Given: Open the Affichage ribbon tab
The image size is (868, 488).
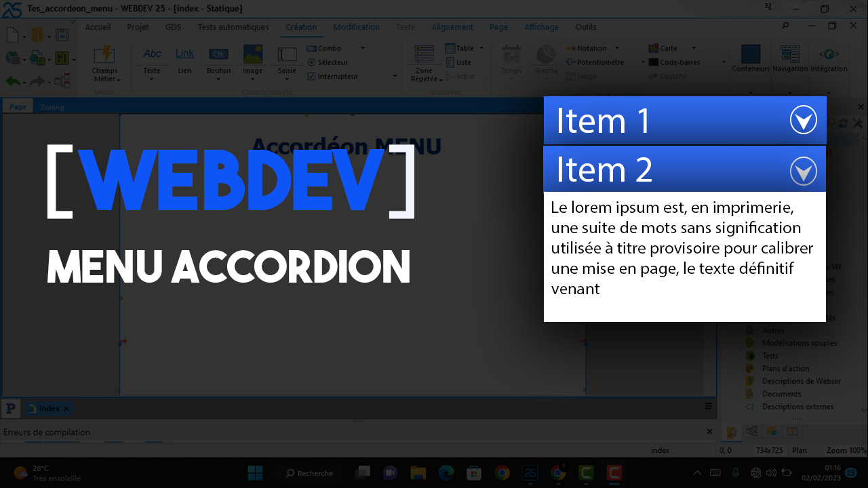Looking at the screenshot, I should pos(542,27).
